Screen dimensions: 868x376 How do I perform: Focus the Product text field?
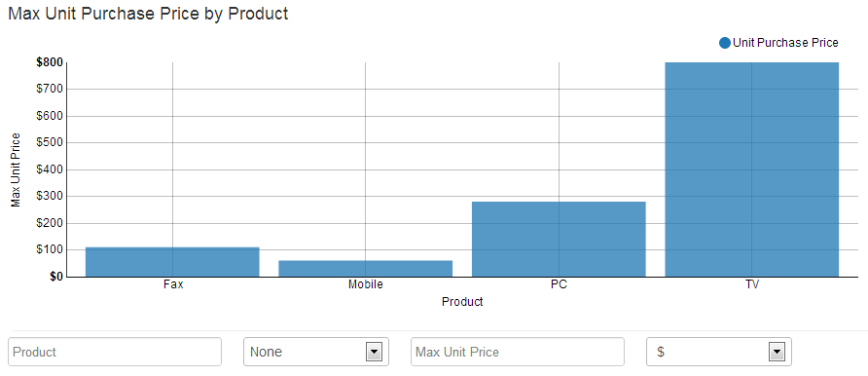tap(115, 352)
